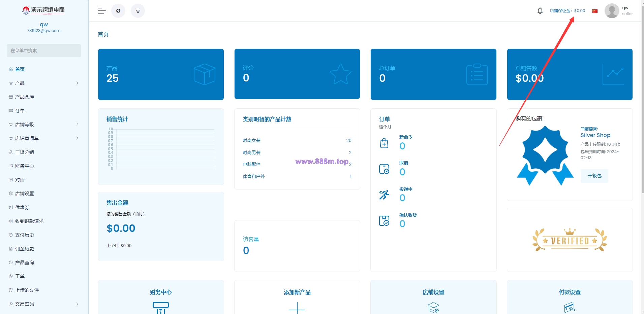This screenshot has height=314, width=644.
Task: Click the 789123@qw.com email text
Action: coord(44,31)
